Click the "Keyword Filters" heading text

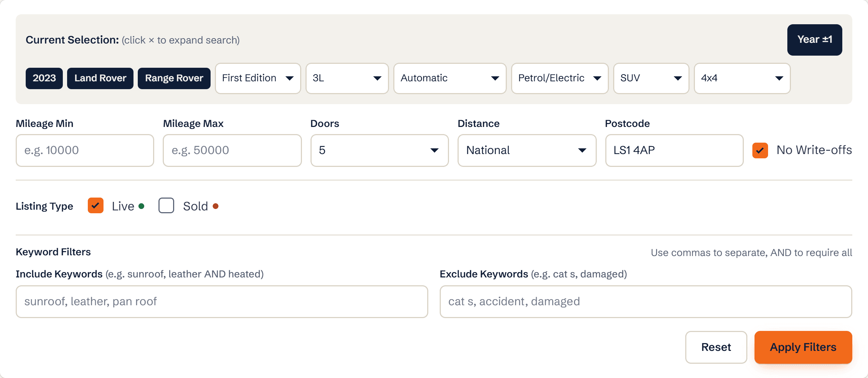point(53,252)
